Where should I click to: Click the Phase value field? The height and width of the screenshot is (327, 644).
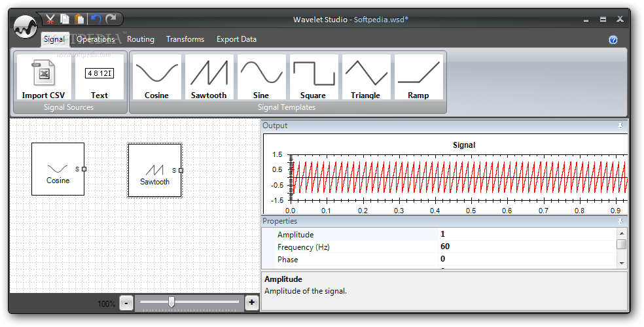click(528, 259)
